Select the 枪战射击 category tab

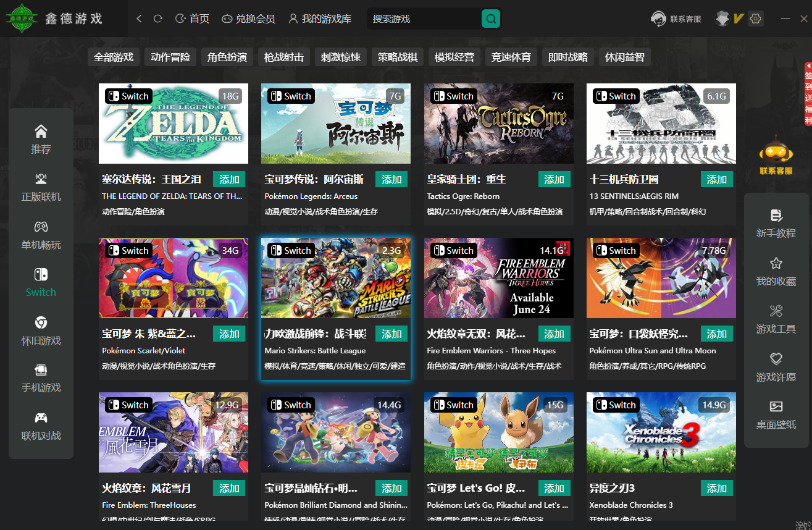[x=284, y=57]
